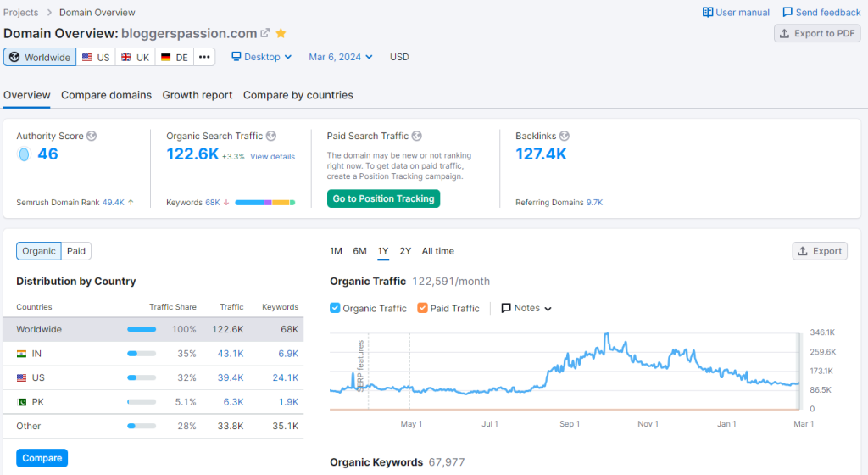Open the Desktop device dropdown
The image size is (868, 475).
point(261,57)
